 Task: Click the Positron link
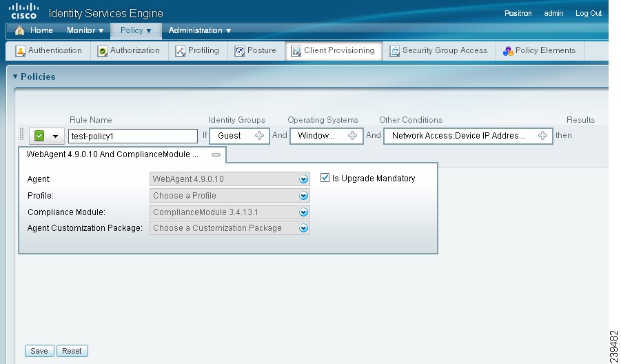[518, 14]
